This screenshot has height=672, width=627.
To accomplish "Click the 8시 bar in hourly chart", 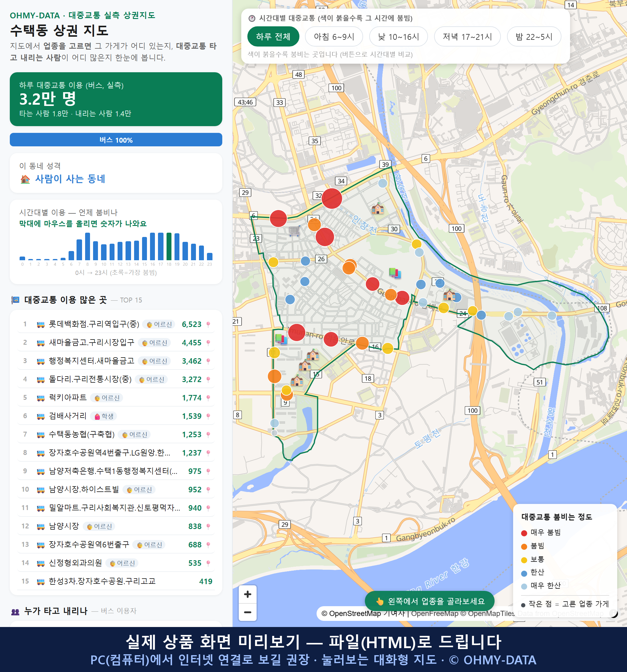I will coord(88,246).
